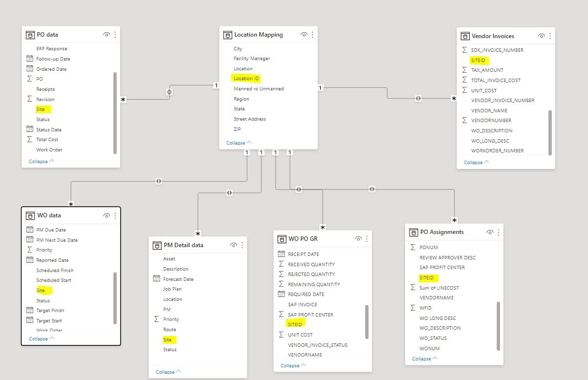
Task: Collapse the Location Mapping table
Action: click(239, 143)
